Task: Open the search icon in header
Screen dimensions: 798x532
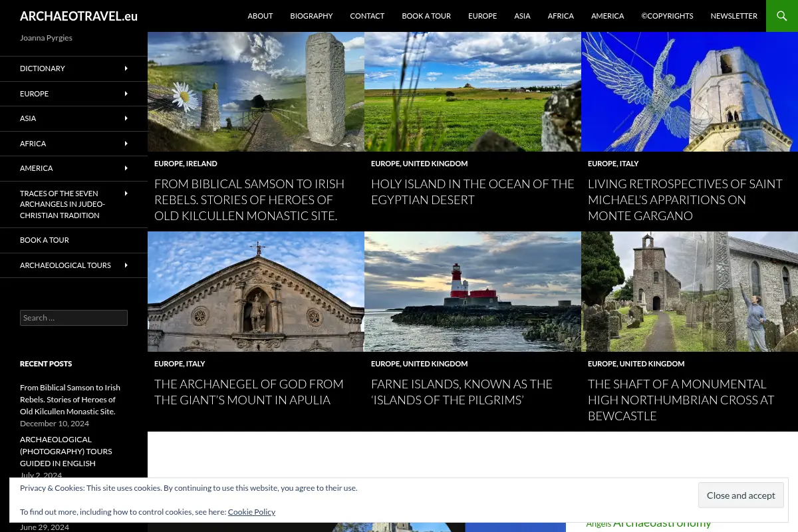Action: pyautogui.click(x=782, y=16)
